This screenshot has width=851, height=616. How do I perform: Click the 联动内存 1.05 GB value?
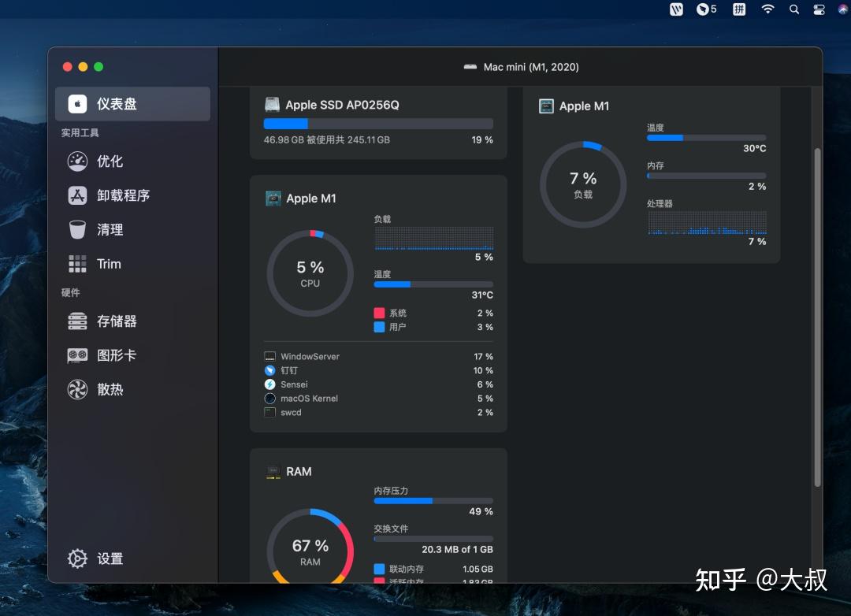coord(478,569)
